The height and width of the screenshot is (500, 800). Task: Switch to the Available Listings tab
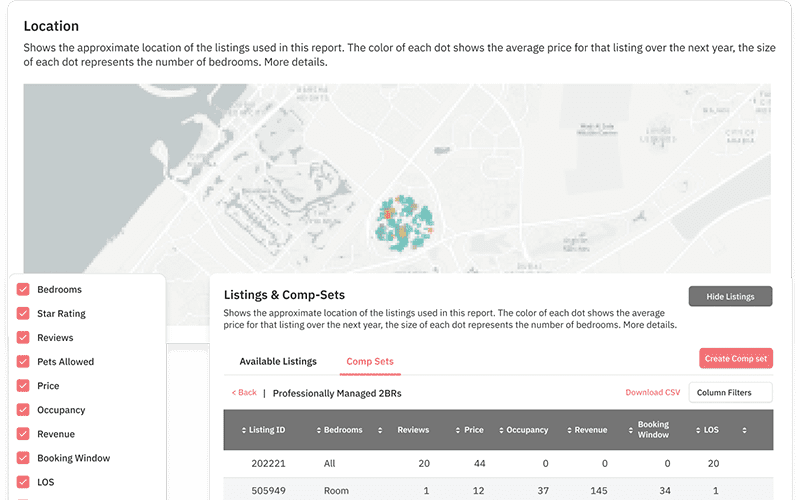pos(278,361)
